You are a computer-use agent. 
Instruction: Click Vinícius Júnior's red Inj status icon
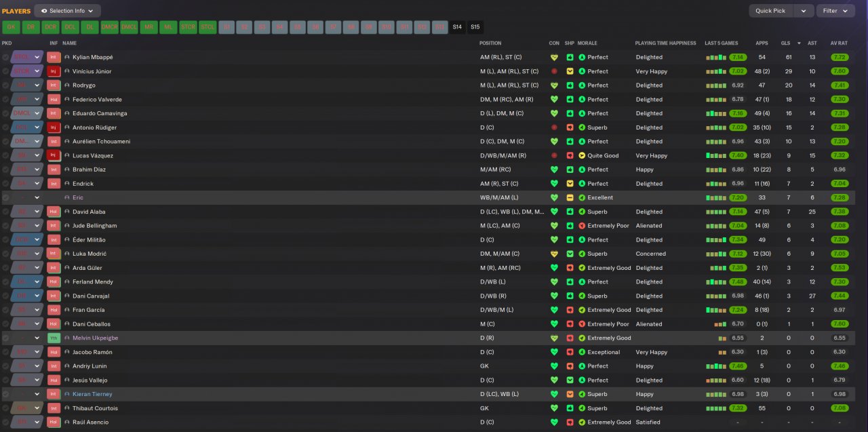click(x=54, y=71)
